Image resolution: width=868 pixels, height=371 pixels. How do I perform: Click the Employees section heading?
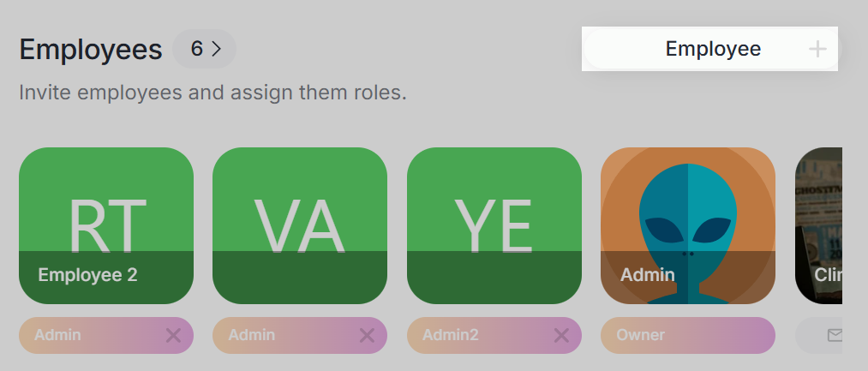tap(91, 50)
